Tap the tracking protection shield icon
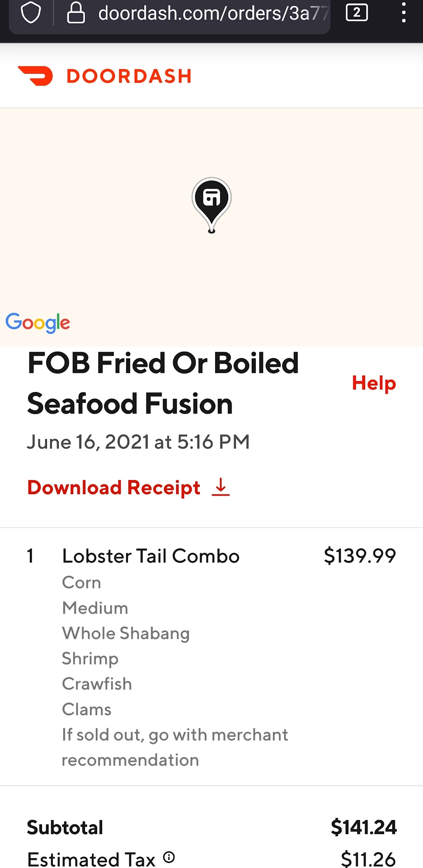 tap(31, 13)
